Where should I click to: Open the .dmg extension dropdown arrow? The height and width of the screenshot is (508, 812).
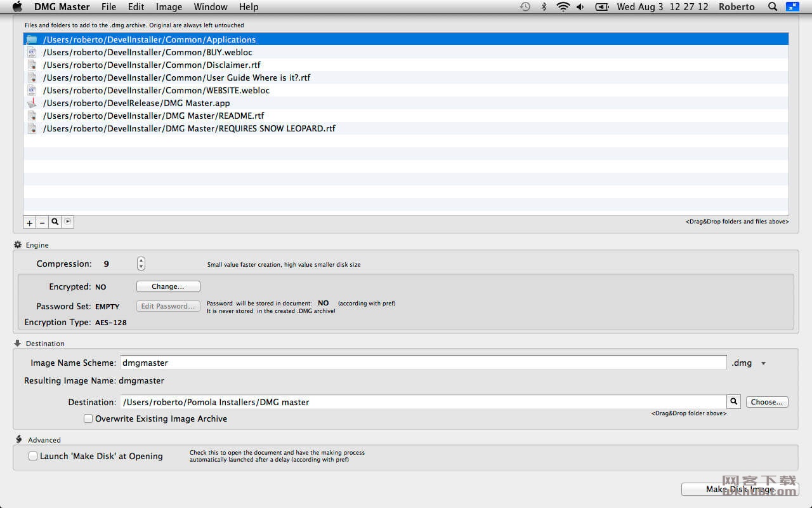[x=763, y=364]
